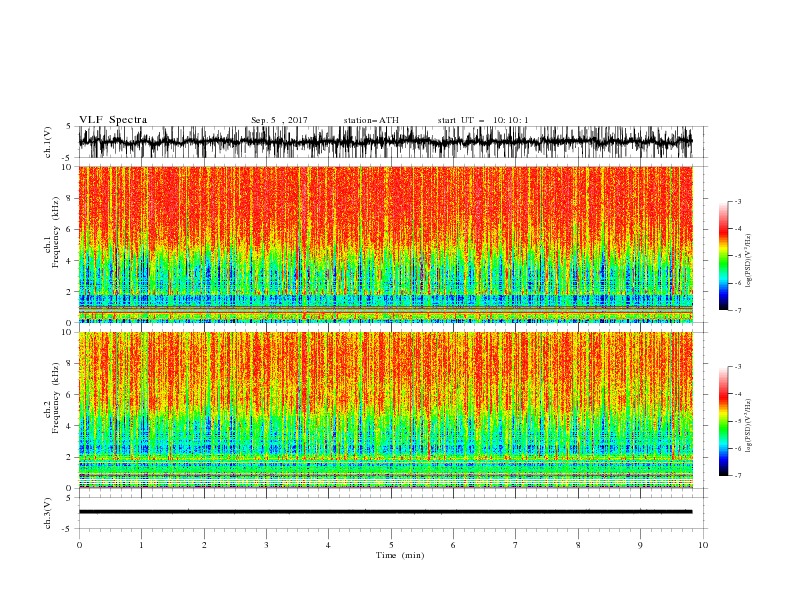Viewport: 792px width, 612px height.
Task: Click the "ch.3(V)" axis label
Action: point(48,513)
